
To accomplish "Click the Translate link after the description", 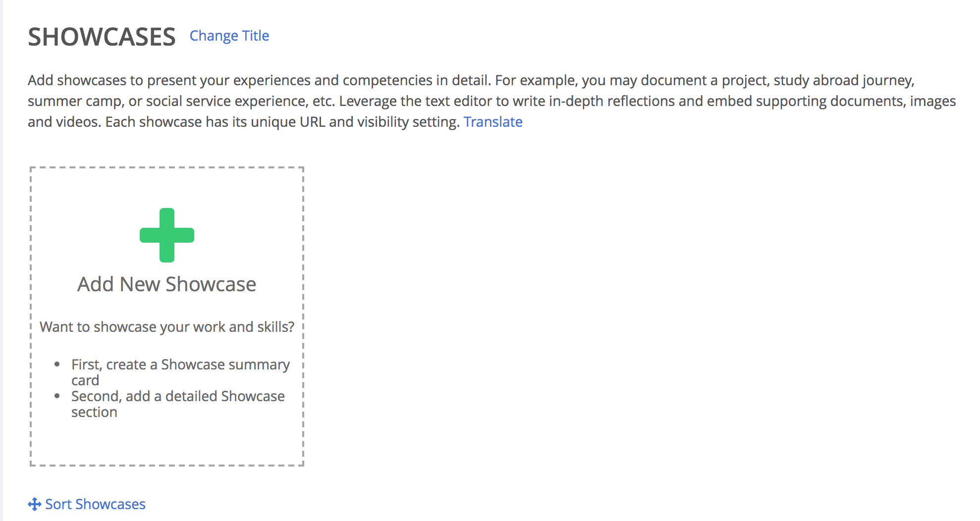I will [x=493, y=122].
